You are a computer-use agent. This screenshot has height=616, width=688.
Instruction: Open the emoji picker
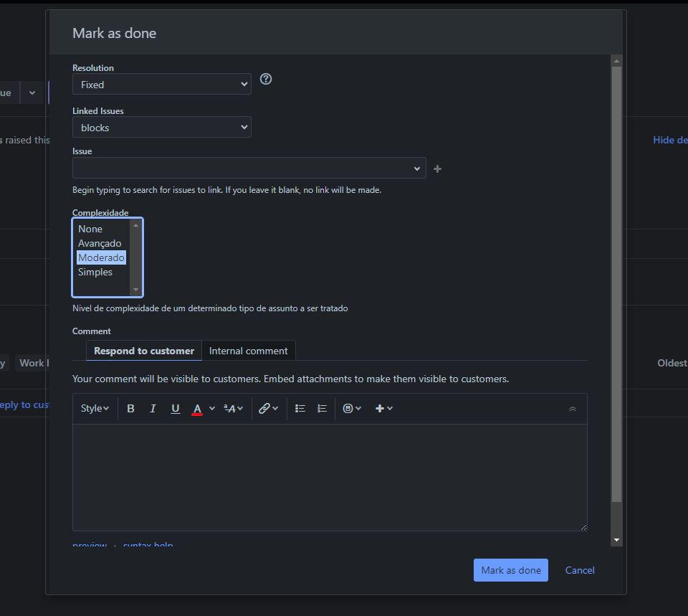348,408
